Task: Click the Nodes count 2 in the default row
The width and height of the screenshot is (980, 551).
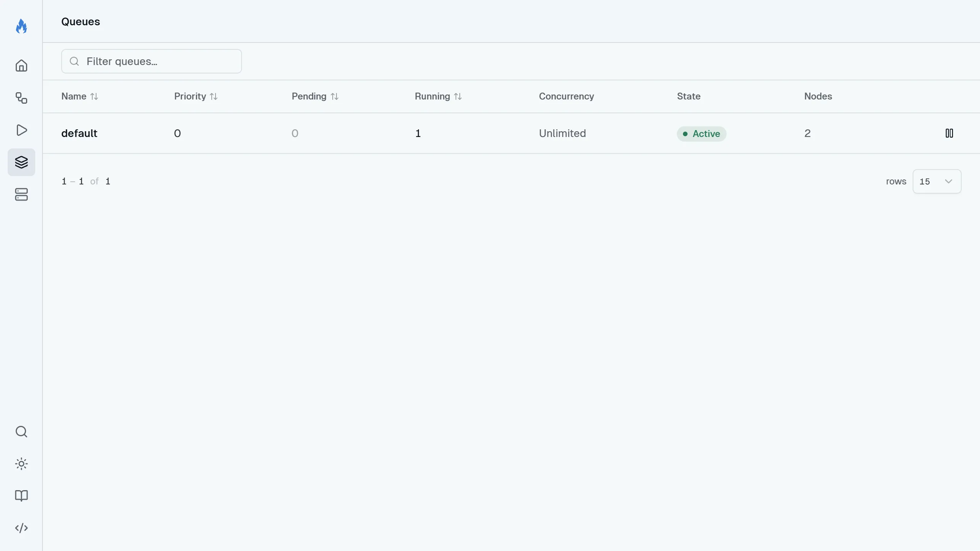Action: pos(807,133)
